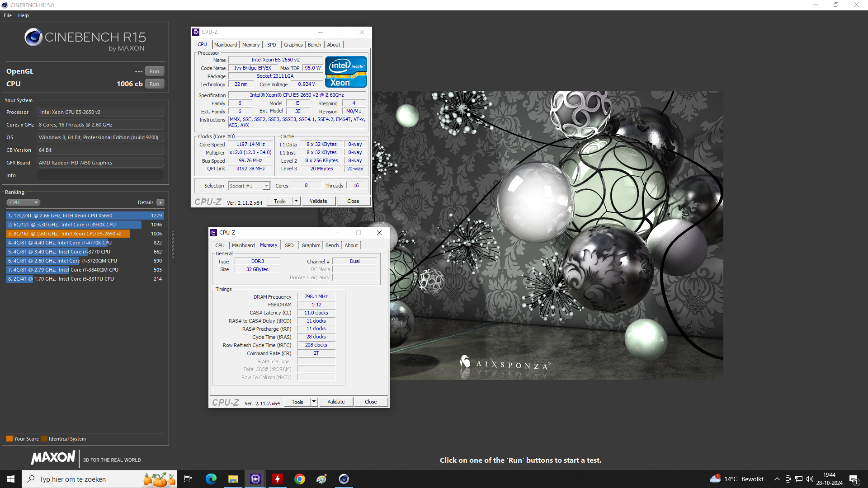The image size is (868, 488).
Task: Switch to About tab in lower CPU-Z window
Action: (351, 245)
